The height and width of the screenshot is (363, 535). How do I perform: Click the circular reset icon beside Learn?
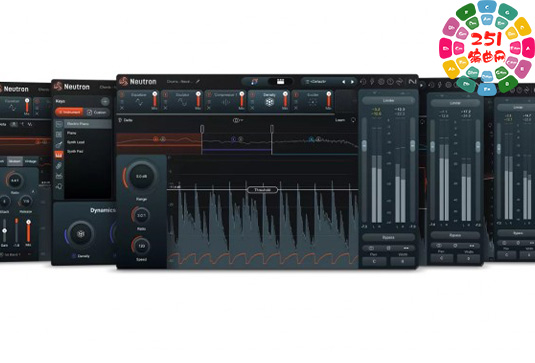(353, 120)
